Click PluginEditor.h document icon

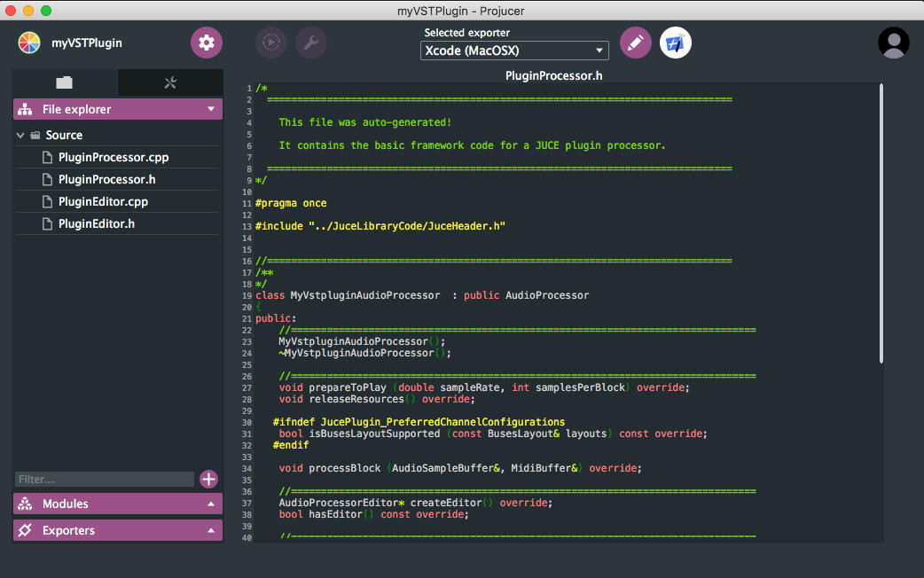coord(47,224)
